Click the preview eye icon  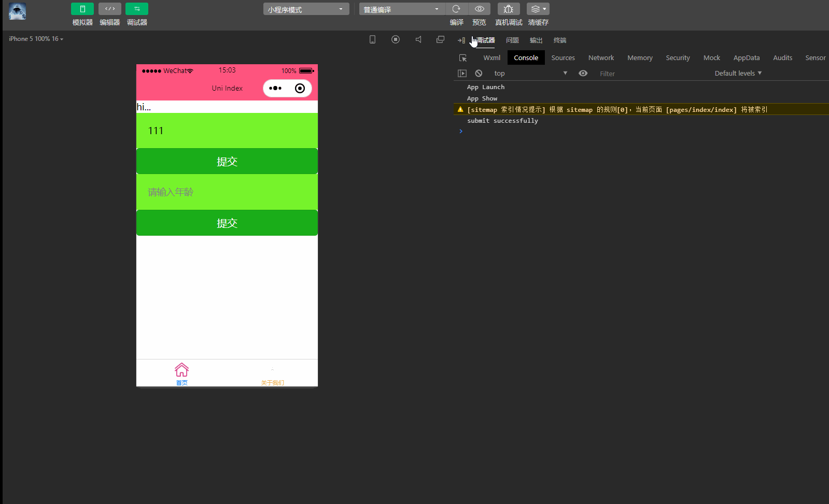click(x=480, y=9)
